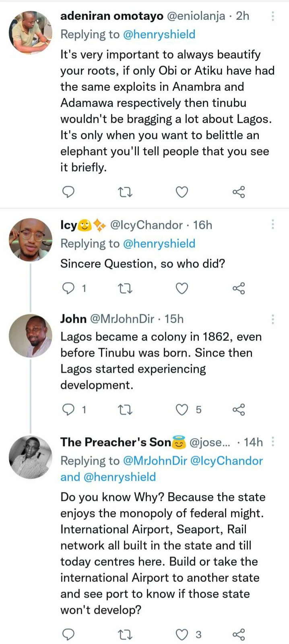
Task: Open the @MrJohnDir mention link
Action: tap(155, 461)
